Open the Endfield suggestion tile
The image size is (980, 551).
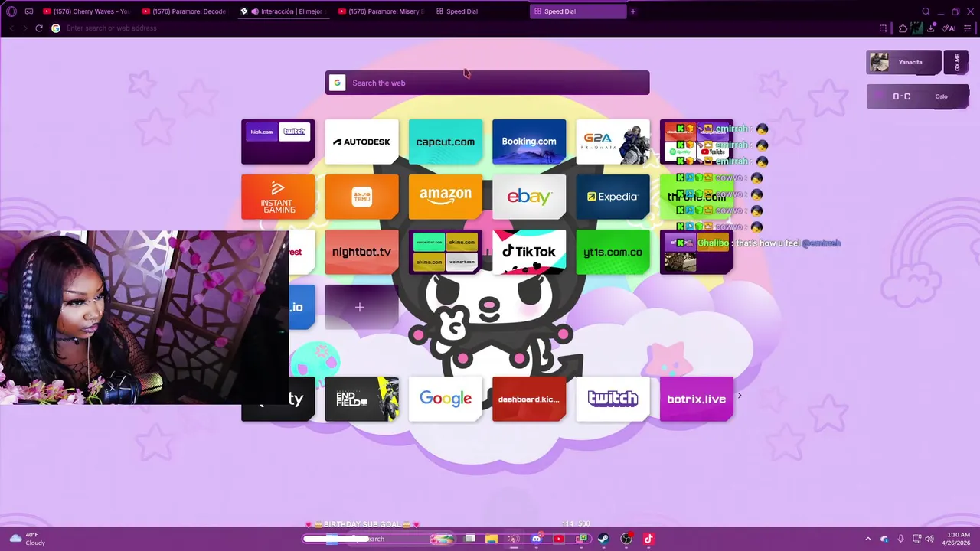[x=361, y=399]
